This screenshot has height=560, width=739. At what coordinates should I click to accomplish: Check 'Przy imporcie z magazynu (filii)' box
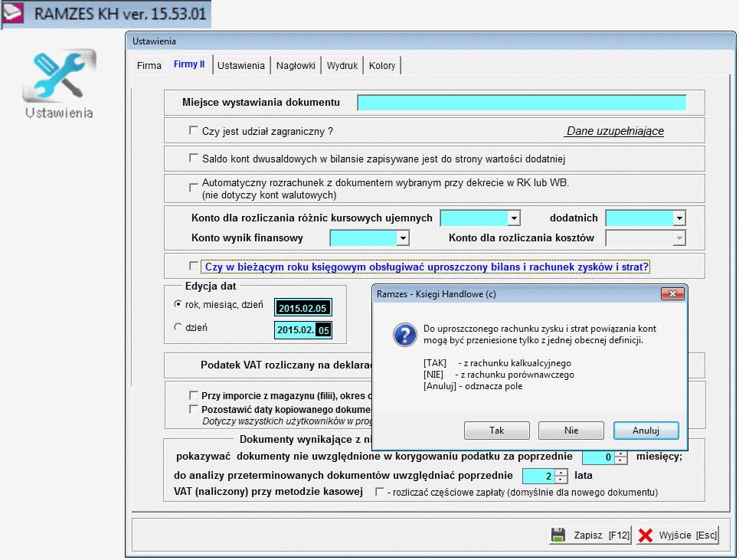193,395
